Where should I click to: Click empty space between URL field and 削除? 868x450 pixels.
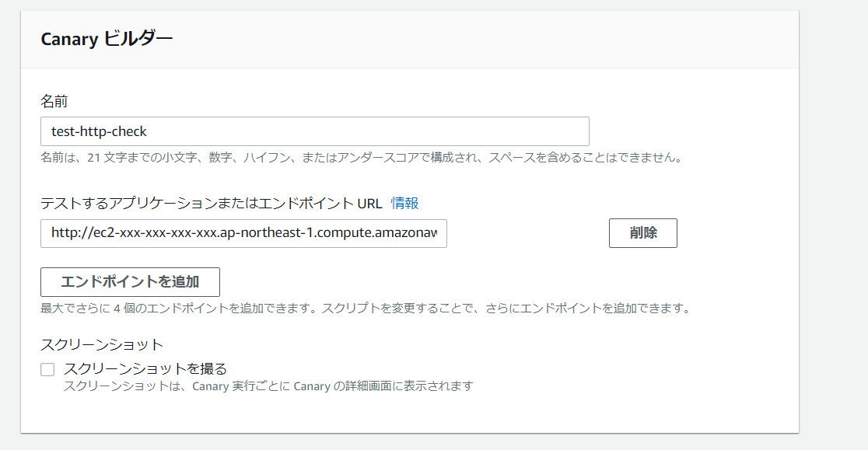(527, 232)
